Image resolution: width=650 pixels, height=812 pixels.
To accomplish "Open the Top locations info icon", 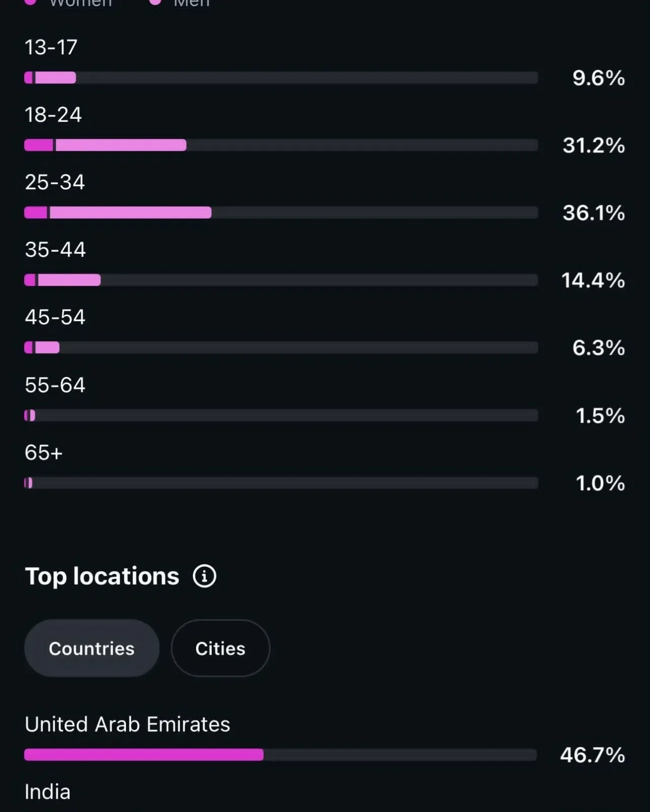I will click(x=205, y=576).
